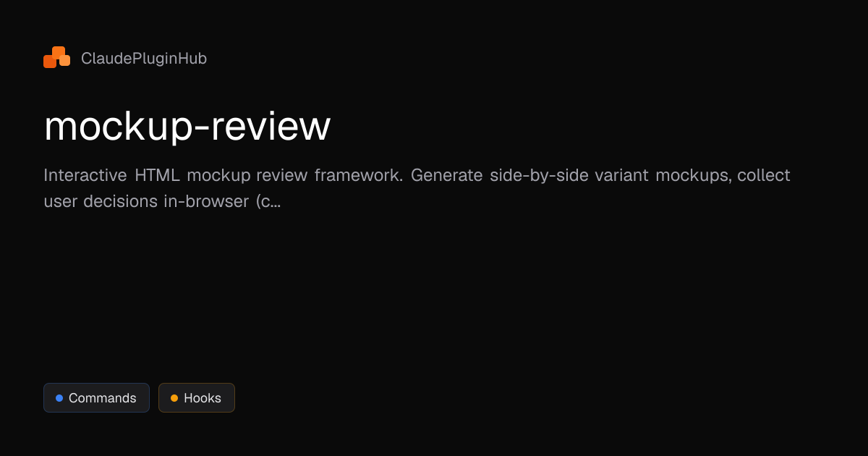Select the mockup-review plugin title
The image size is (868, 456).
pos(187,127)
